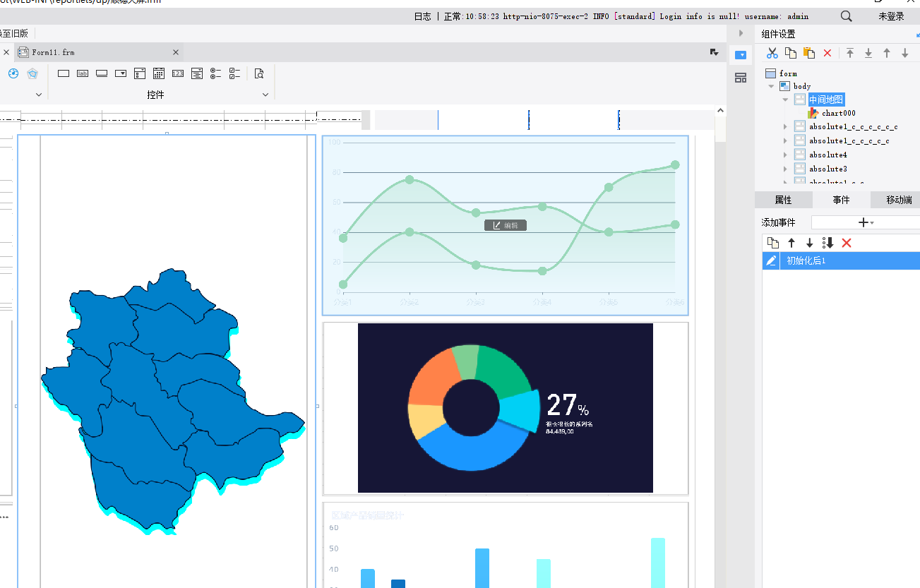Screen dimensions: 920x588
Task: Paste component in the component settings toolbar
Action: tap(809, 53)
